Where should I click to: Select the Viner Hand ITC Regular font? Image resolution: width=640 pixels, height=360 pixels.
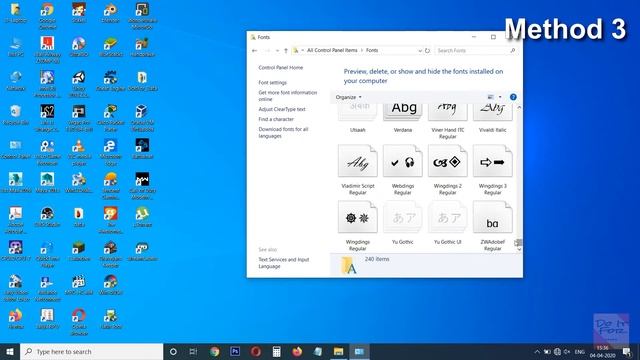447,112
